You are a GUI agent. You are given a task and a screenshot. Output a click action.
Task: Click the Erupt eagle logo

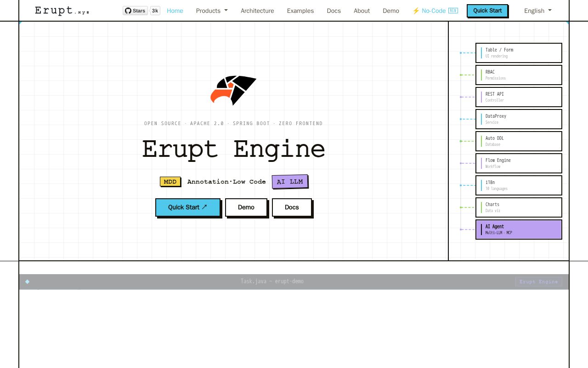(x=233, y=90)
